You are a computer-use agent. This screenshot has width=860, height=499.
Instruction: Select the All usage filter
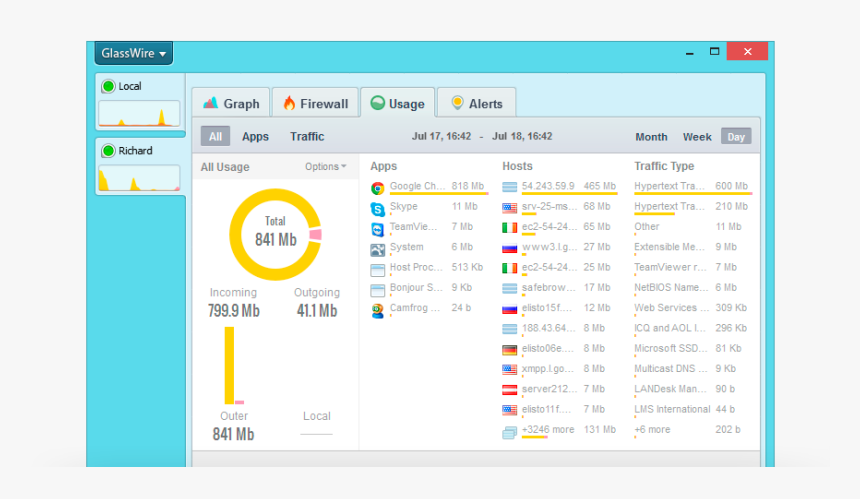tap(215, 137)
